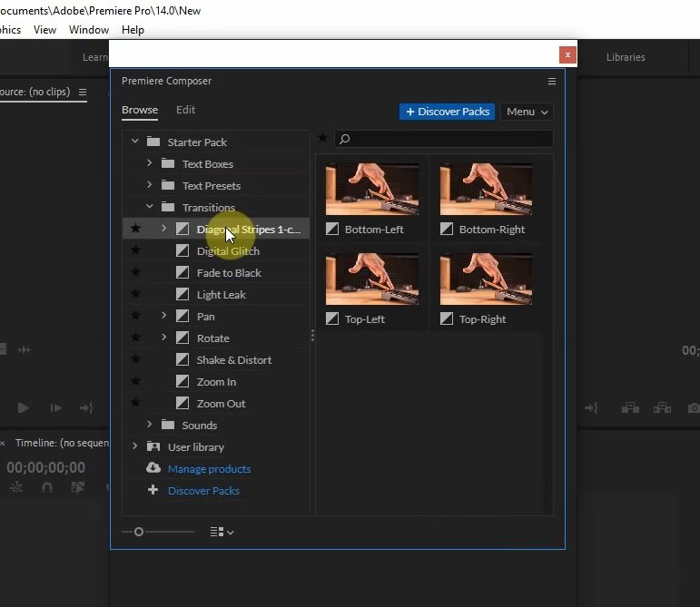The width and height of the screenshot is (700, 607).
Task: Toggle the timeline Snap magnet icon
Action: tap(47, 487)
